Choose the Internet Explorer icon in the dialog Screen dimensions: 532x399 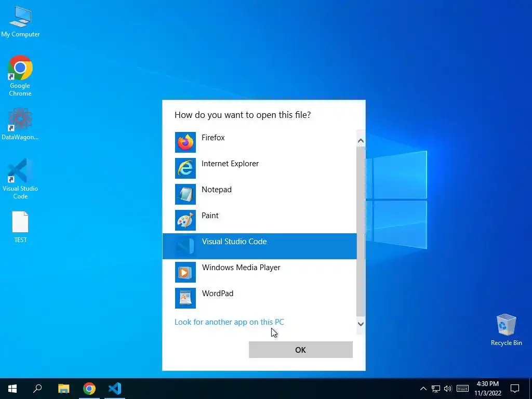coord(185,168)
